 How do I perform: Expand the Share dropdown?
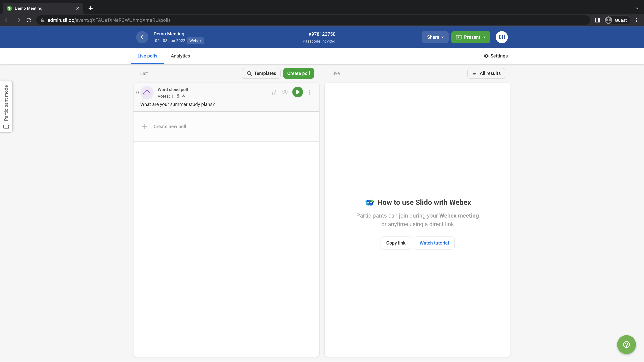[435, 37]
